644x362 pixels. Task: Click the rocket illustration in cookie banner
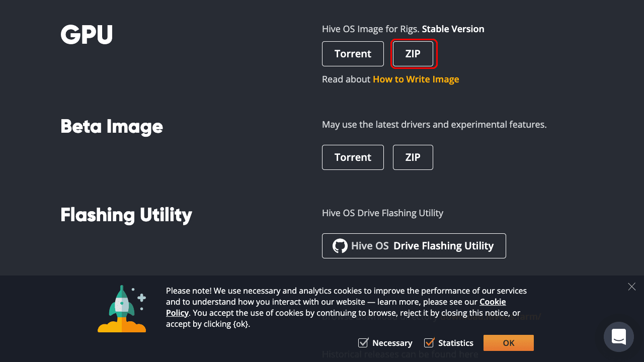coord(122,309)
